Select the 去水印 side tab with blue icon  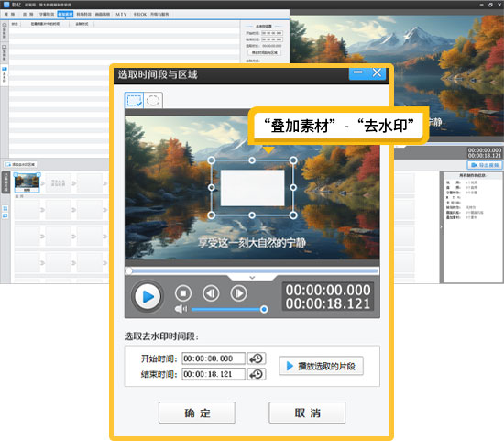click(5, 74)
